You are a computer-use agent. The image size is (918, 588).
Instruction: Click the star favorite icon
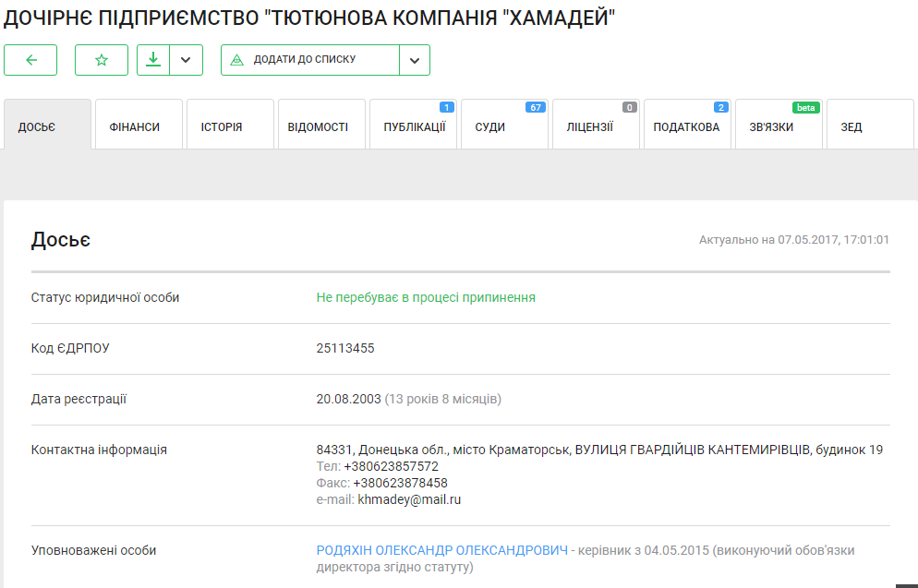coord(102,60)
